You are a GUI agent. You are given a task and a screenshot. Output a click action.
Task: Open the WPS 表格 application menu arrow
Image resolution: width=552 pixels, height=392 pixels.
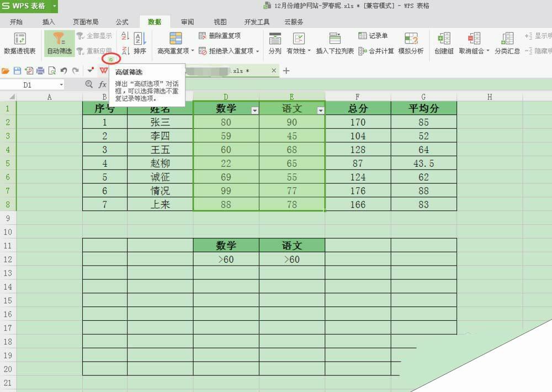pos(54,6)
